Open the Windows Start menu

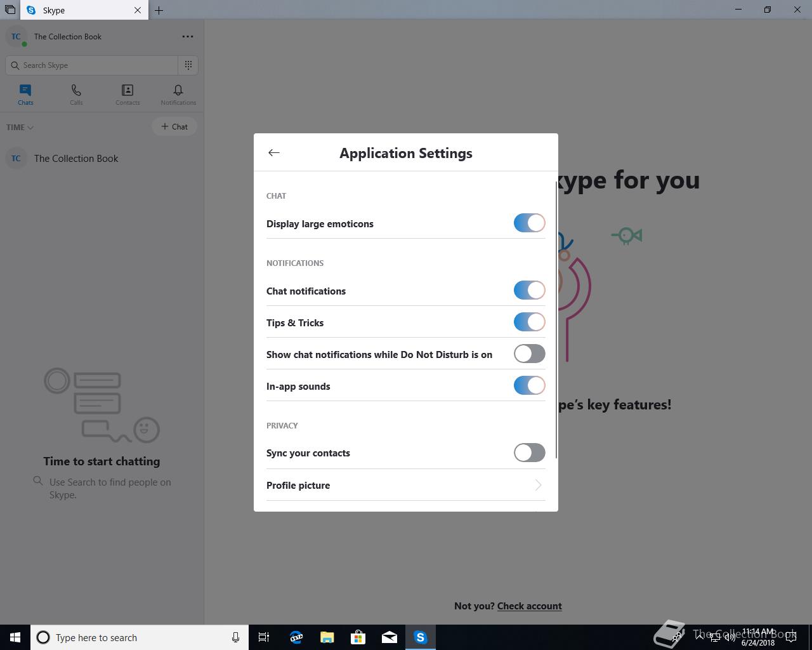(x=15, y=637)
